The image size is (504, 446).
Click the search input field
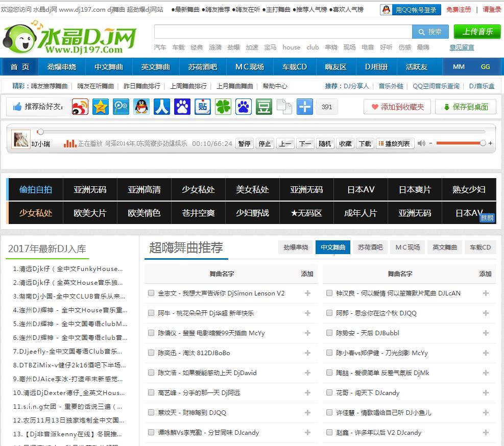click(283, 32)
